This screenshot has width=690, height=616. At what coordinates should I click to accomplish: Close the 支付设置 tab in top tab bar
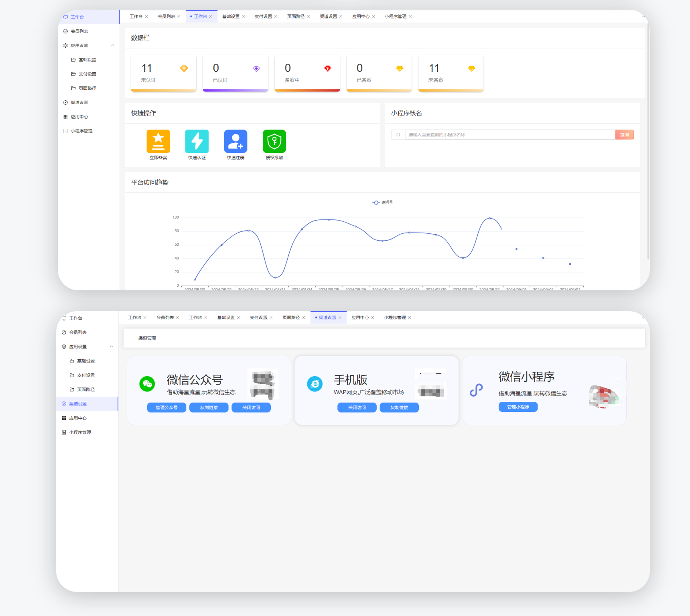[276, 16]
